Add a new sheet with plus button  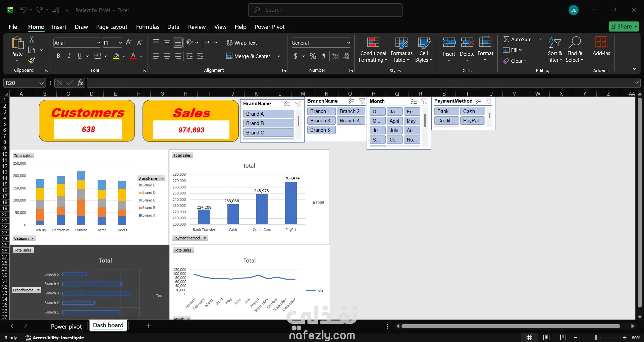149,326
